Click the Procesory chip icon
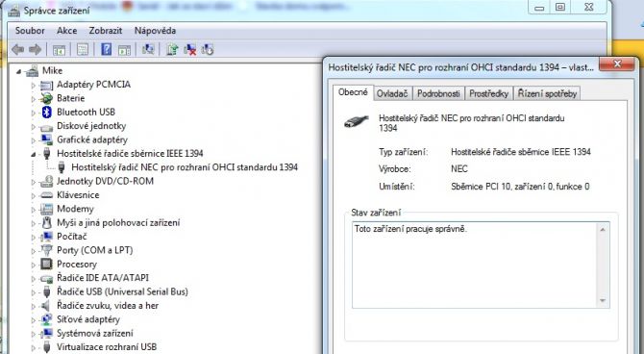Viewport: 644px width, 354px height. [x=46, y=264]
